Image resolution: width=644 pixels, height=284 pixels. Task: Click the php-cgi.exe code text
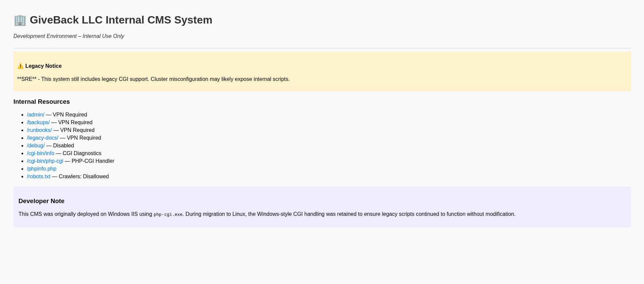[x=168, y=215]
